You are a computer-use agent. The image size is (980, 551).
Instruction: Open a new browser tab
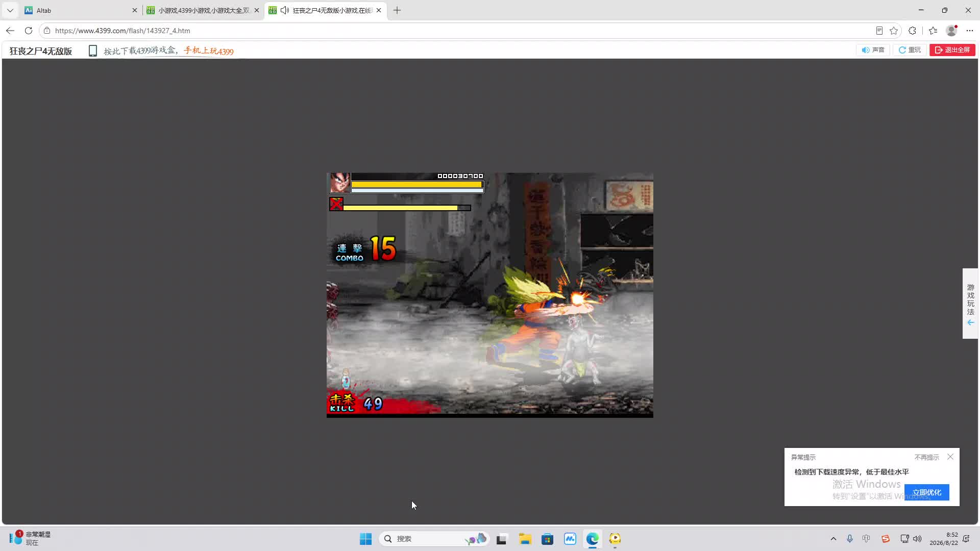coord(397,10)
